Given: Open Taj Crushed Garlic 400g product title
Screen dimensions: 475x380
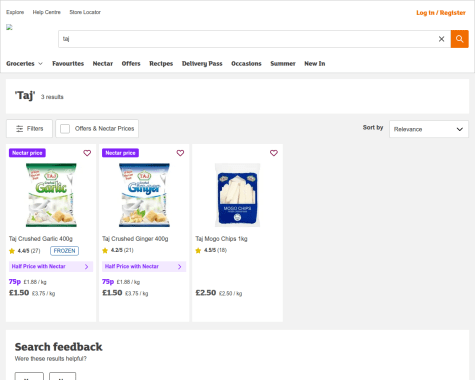Looking at the screenshot, I should (x=41, y=239).
